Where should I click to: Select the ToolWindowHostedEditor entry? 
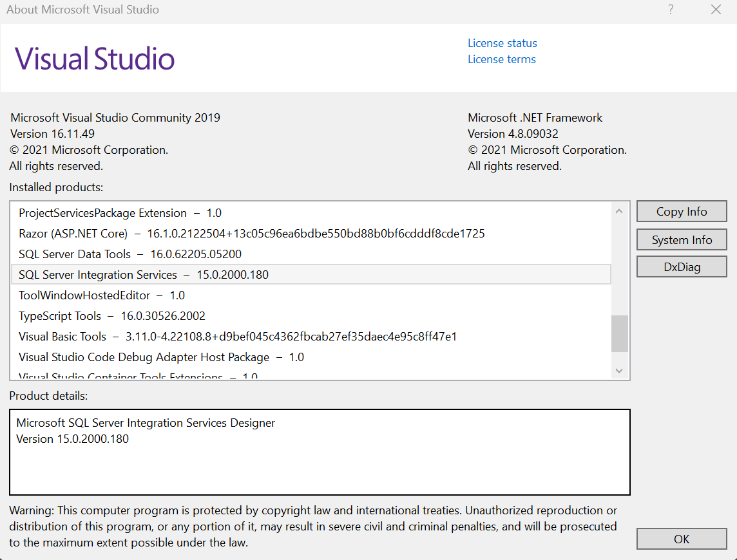tap(311, 295)
